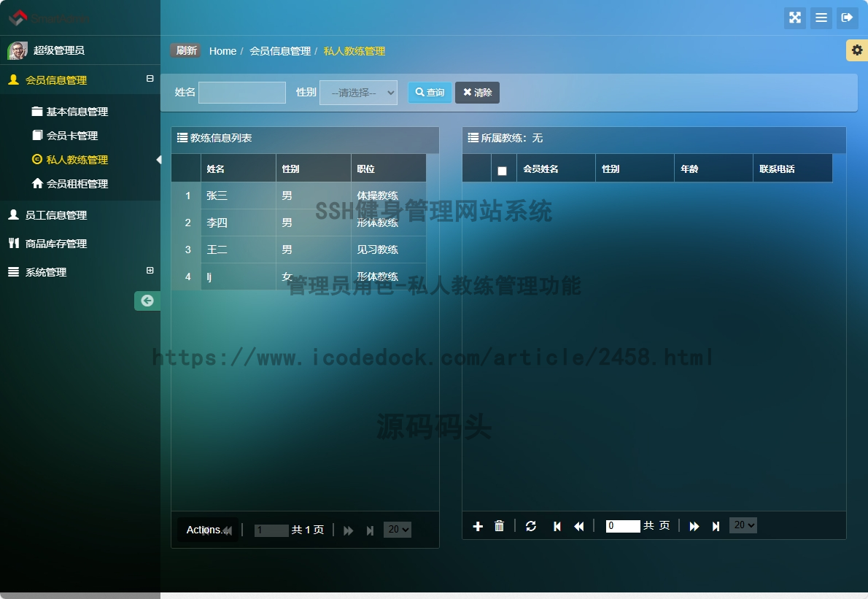Click the 查询 search button
Screen dimensions: 868x599
pos(430,93)
